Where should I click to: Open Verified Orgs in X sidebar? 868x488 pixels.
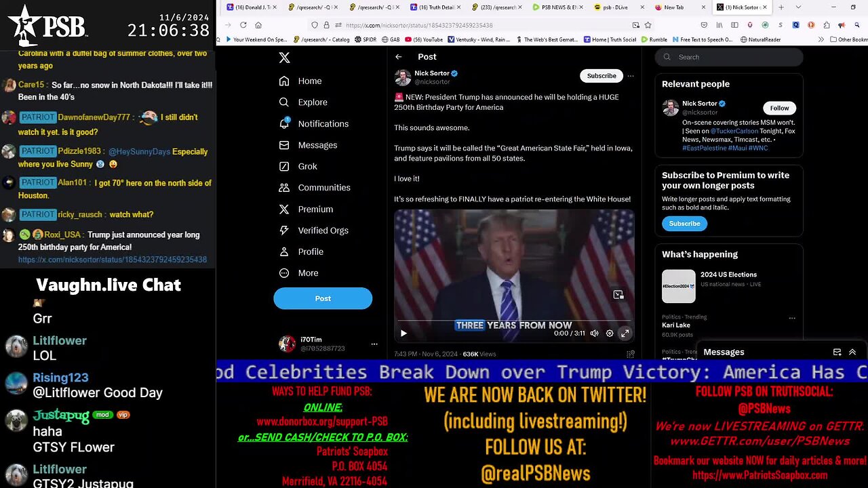click(314, 230)
